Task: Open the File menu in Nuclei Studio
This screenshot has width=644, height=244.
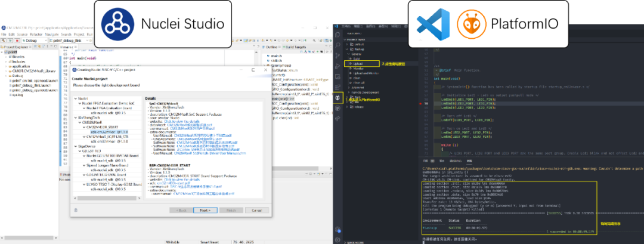Action: tap(4, 35)
